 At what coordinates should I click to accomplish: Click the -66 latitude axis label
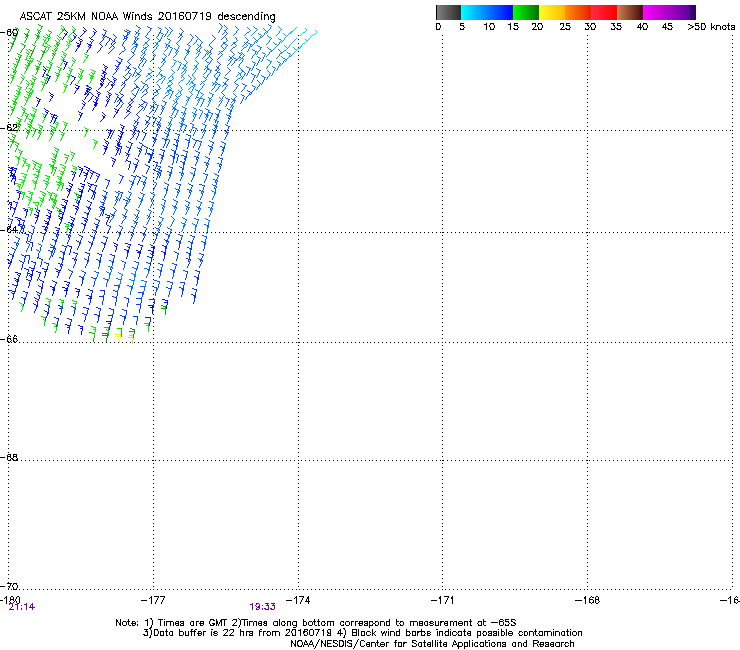[x=9, y=339]
